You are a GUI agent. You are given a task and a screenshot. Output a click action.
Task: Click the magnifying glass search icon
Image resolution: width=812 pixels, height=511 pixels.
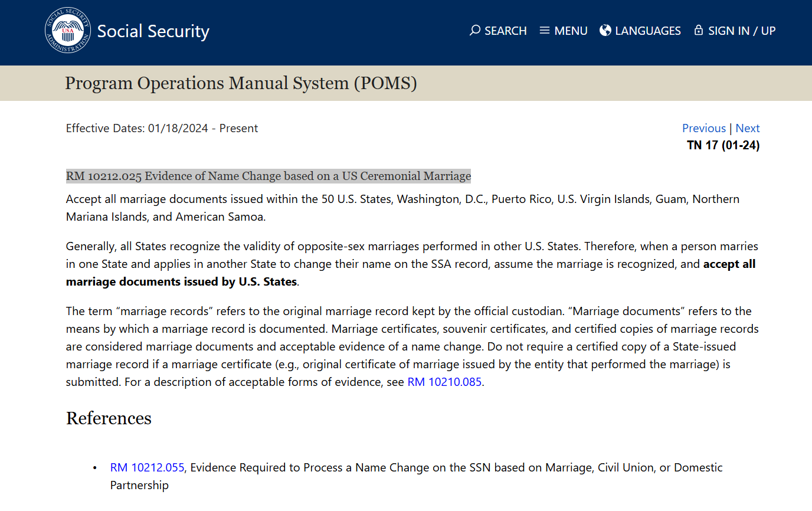tap(475, 31)
